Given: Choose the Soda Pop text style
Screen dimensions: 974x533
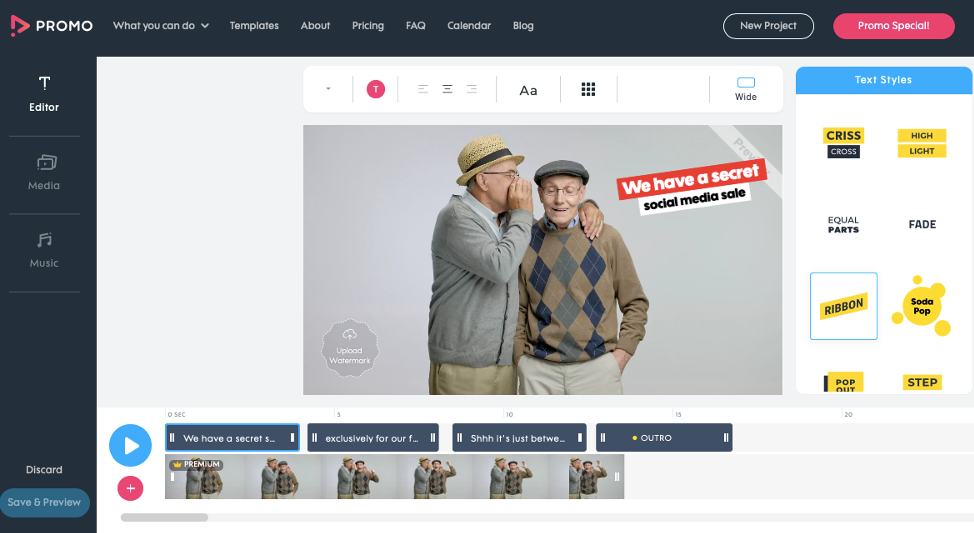Looking at the screenshot, I should [x=922, y=306].
